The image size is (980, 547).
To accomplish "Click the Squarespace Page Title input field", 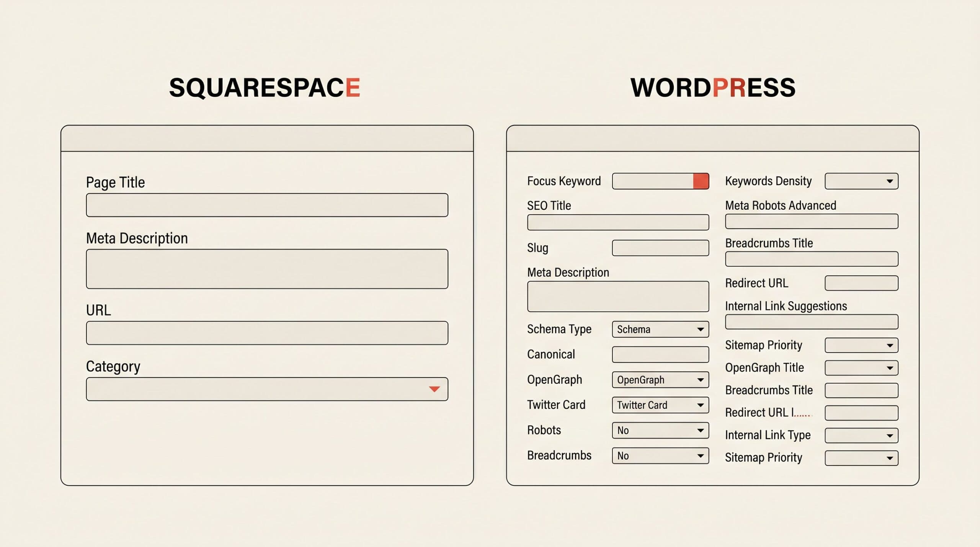I will pyautogui.click(x=267, y=205).
